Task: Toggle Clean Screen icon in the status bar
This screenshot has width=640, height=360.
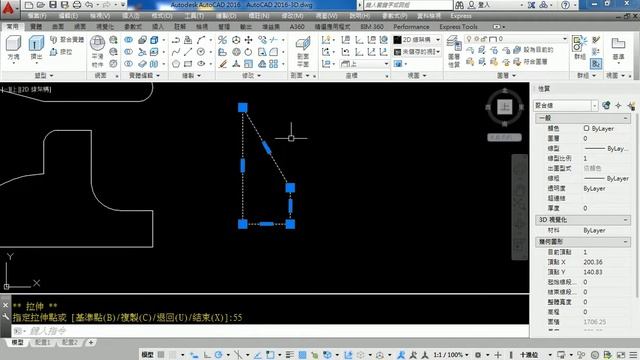Action: pos(621,355)
